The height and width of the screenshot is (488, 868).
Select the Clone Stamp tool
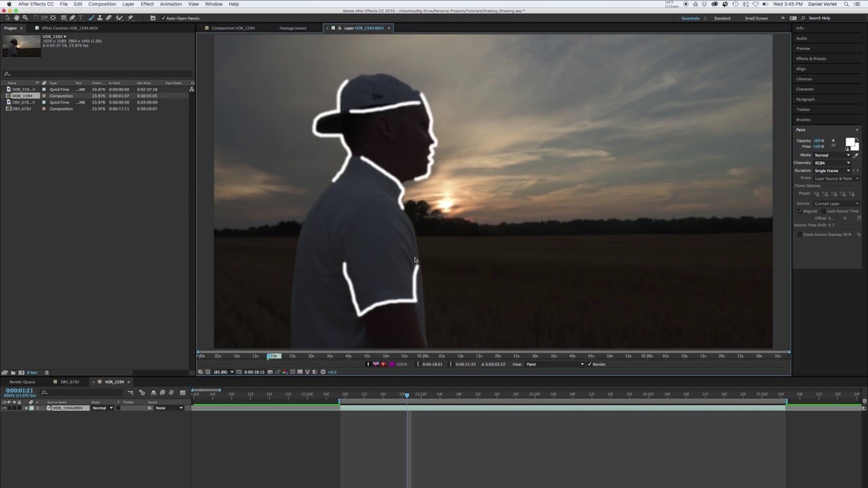pos(100,18)
